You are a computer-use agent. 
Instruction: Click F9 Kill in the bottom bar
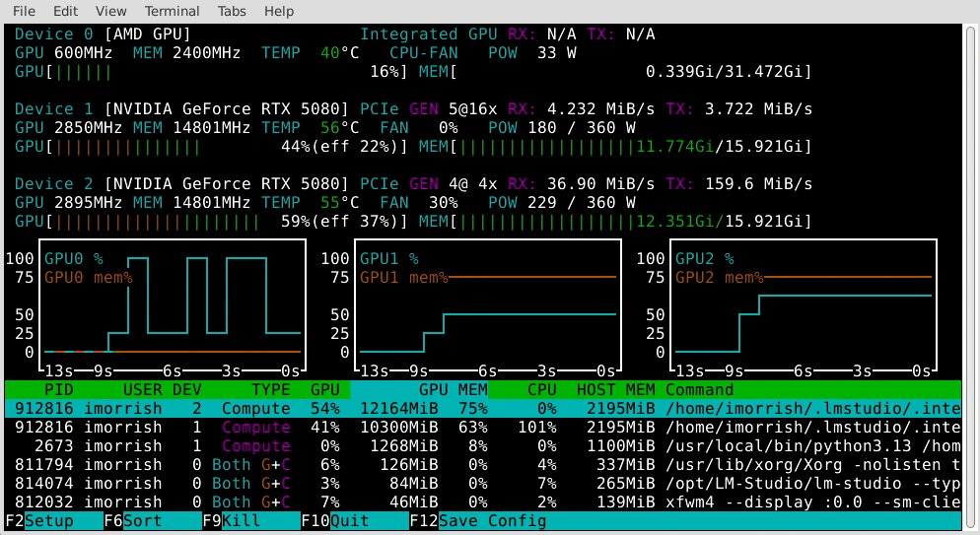click(232, 520)
